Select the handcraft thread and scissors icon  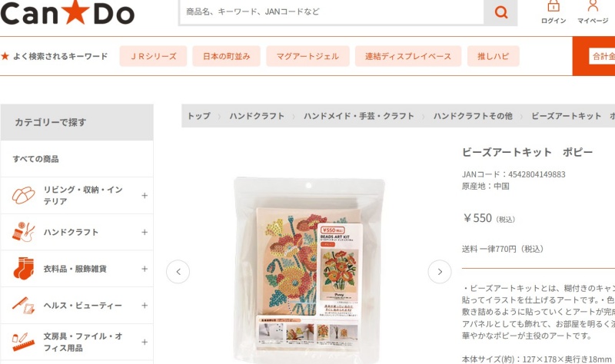[23, 232]
